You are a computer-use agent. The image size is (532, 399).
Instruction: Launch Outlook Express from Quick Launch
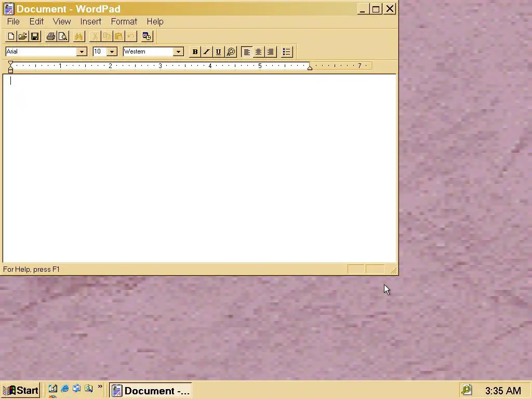77,388
